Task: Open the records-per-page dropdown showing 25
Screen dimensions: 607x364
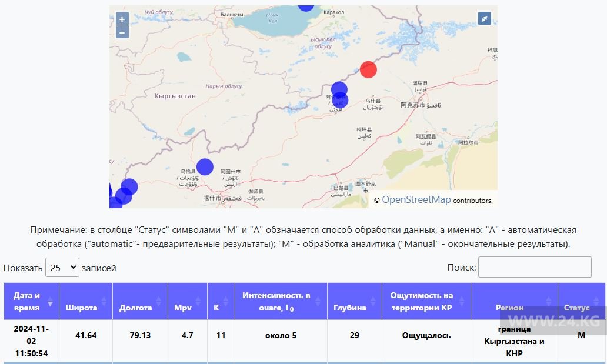Action: coord(62,268)
